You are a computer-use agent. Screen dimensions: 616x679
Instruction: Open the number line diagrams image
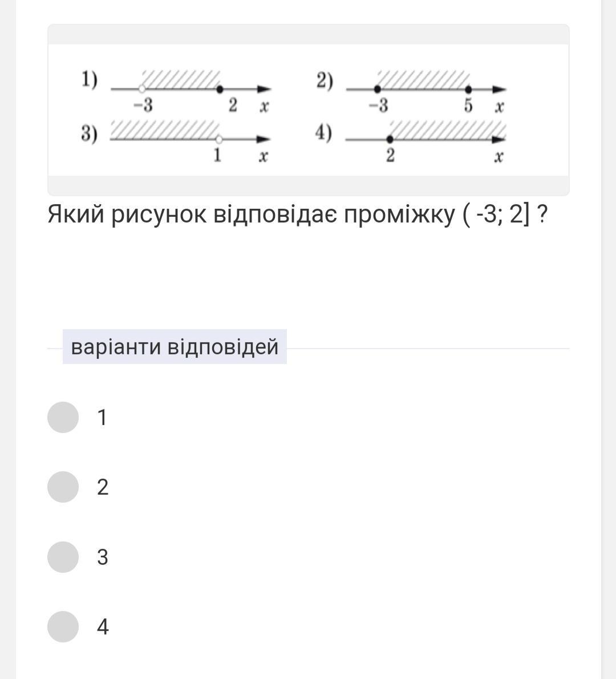(308, 110)
